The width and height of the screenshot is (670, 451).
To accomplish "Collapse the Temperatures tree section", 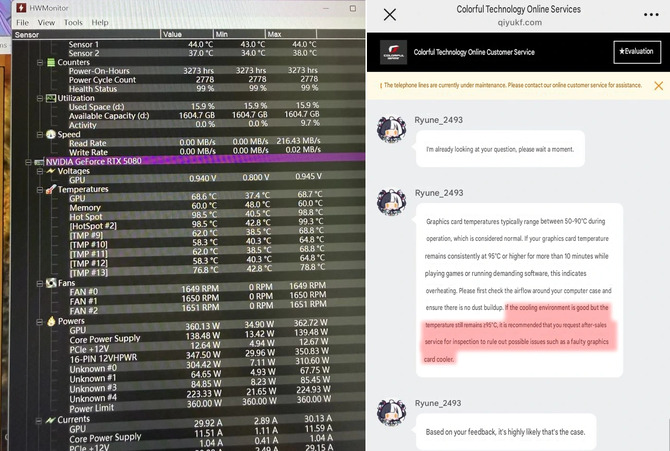I will click(40, 190).
